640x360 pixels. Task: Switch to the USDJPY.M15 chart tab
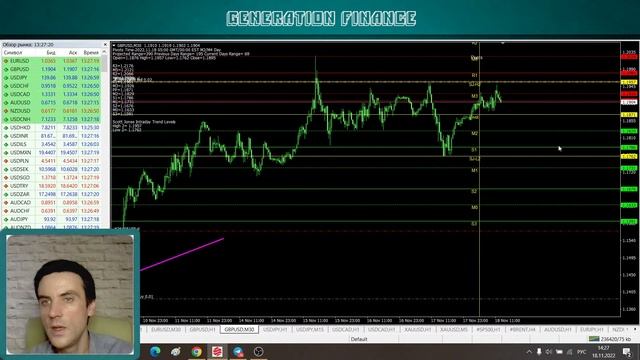point(310,329)
